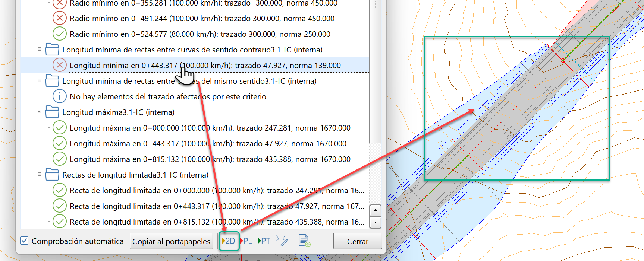The image size is (644, 261).
Task: Click the export report document icon
Action: click(304, 241)
